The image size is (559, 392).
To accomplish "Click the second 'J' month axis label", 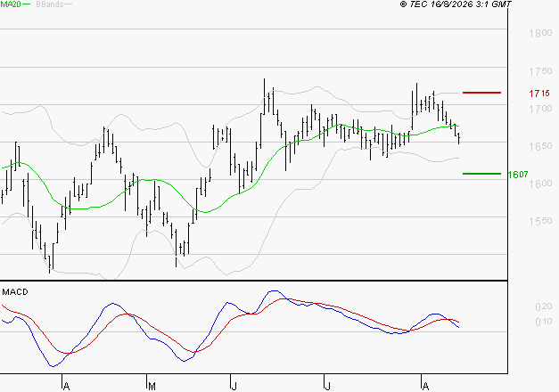I will pos(327,386).
